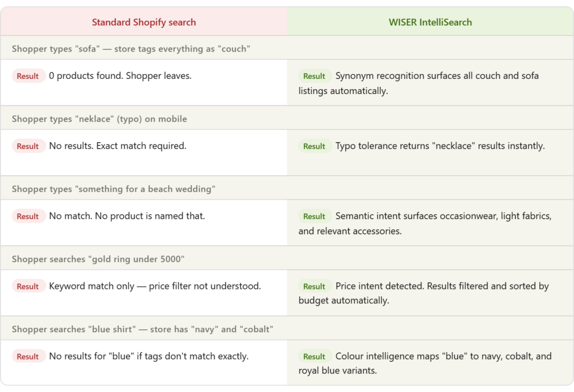Click the "Typo tolerance returns necklace results" text
This screenshot has width=574, height=392.
(x=440, y=146)
